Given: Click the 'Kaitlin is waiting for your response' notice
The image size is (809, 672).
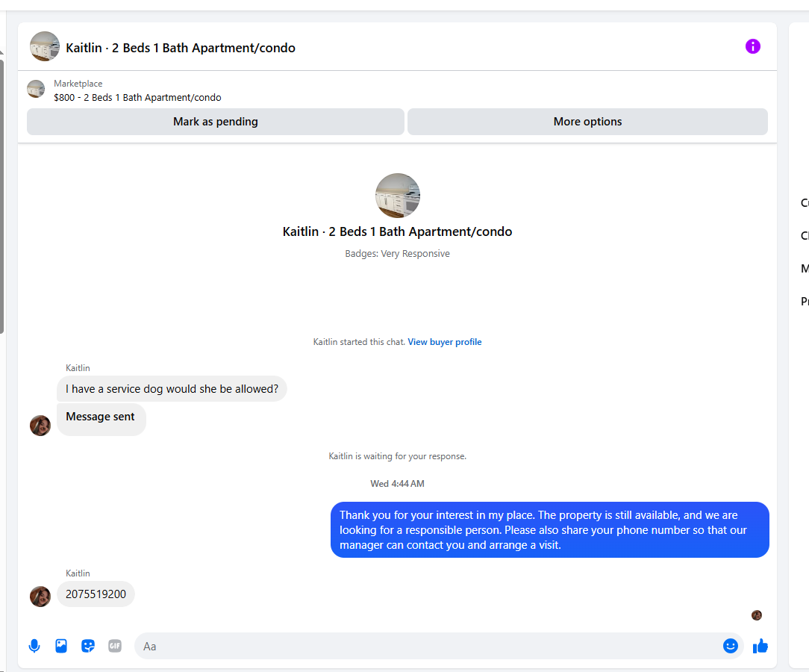Looking at the screenshot, I should tap(397, 456).
